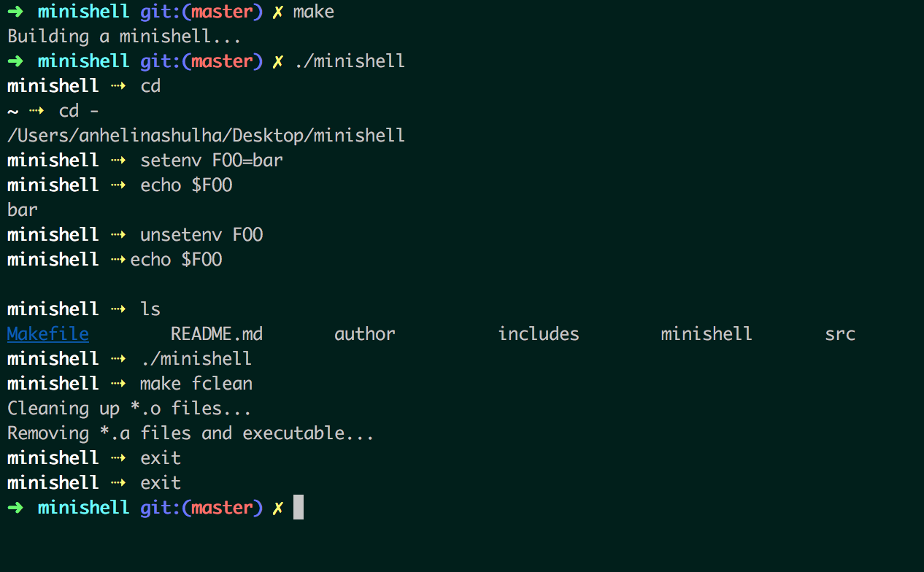This screenshot has width=924, height=572.
Task: Click the setenv FOO=bar command text
Action: point(212,161)
